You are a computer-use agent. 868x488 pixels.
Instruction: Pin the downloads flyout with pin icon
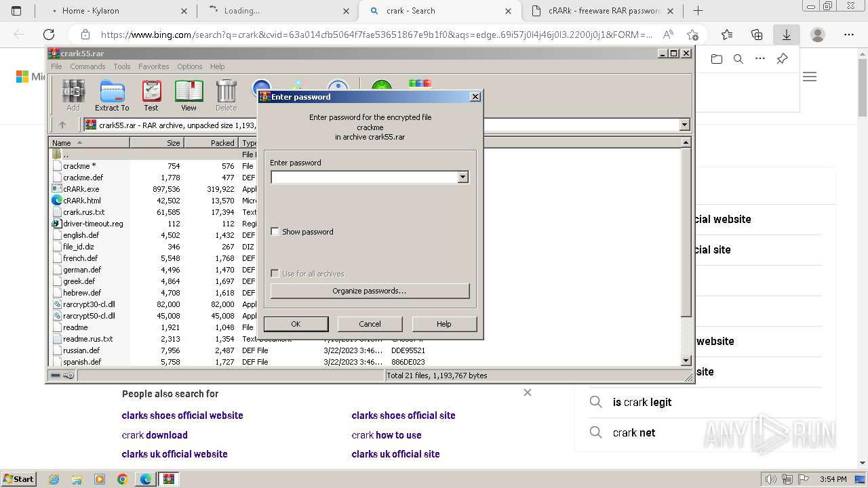[x=782, y=59]
